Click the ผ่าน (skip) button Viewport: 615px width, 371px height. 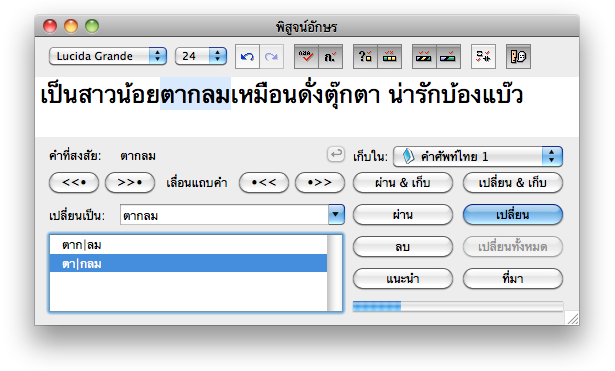pyautogui.click(x=403, y=215)
